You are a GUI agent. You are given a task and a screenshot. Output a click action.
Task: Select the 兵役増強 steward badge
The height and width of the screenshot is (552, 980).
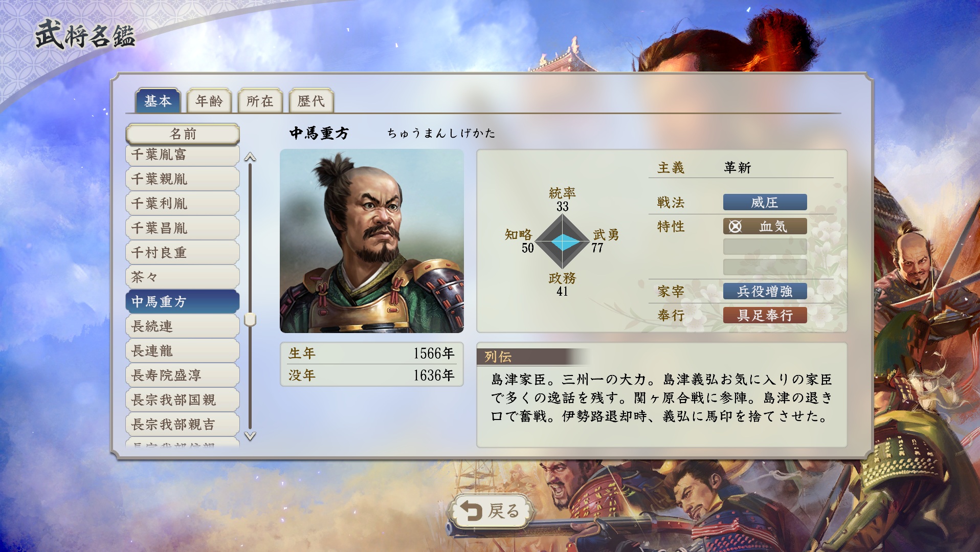(765, 291)
